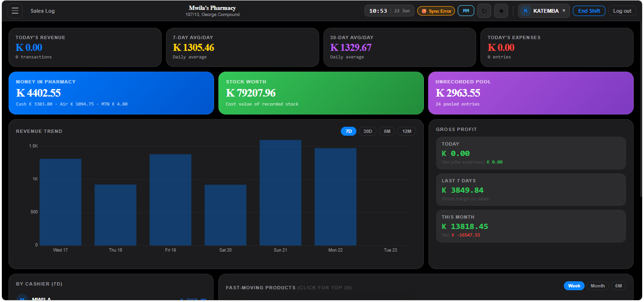Click the Today gross profit panel
The image size is (644, 302).
[531, 153]
